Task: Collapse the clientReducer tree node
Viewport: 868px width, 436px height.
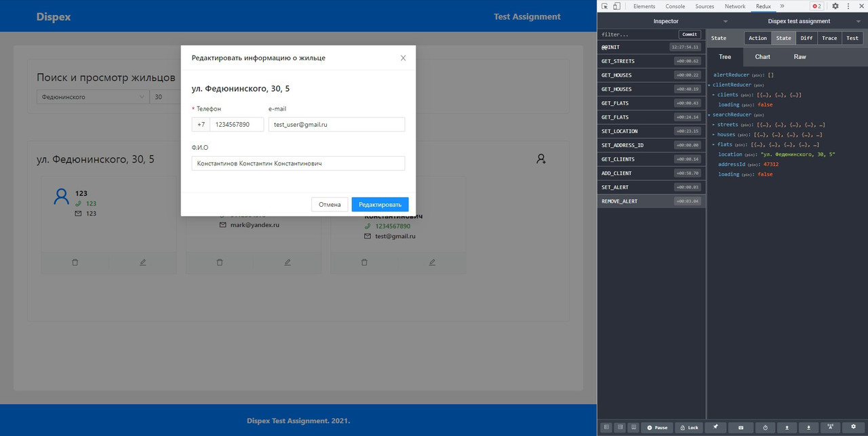Action: pos(709,85)
